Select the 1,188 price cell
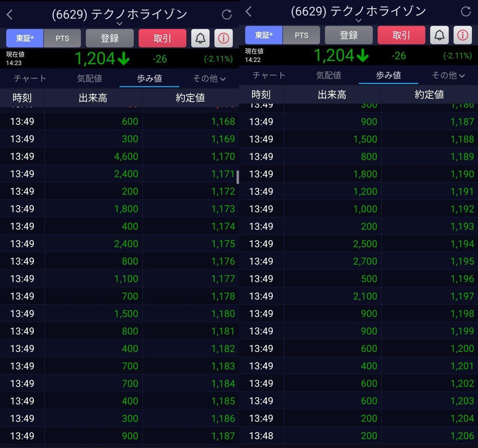The width and height of the screenshot is (478, 448). pos(429,139)
